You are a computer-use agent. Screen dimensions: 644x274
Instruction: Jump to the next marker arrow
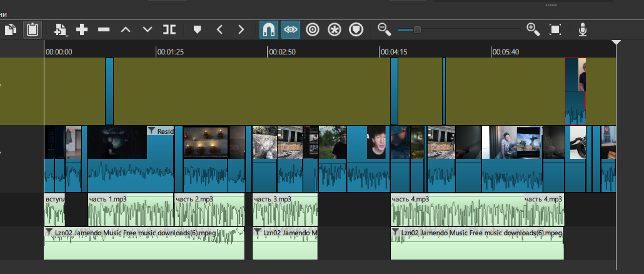(x=241, y=29)
